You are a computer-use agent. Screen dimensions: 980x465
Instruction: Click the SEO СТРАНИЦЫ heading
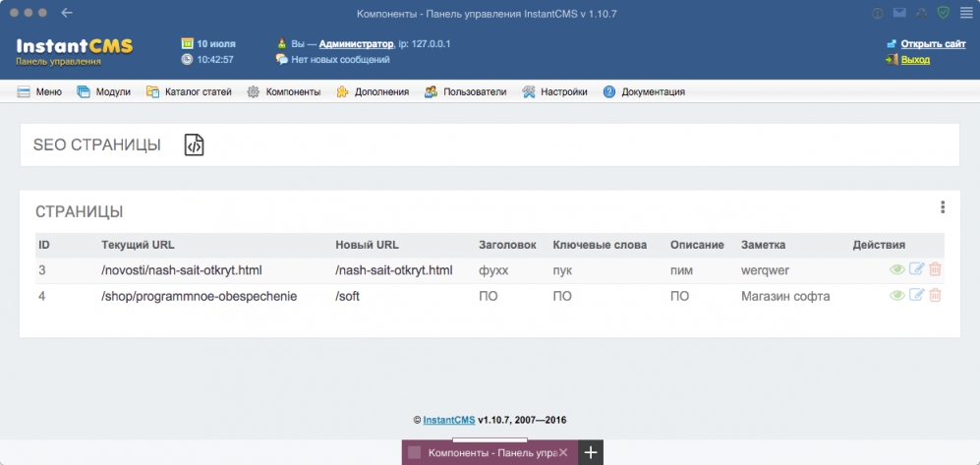click(x=97, y=145)
